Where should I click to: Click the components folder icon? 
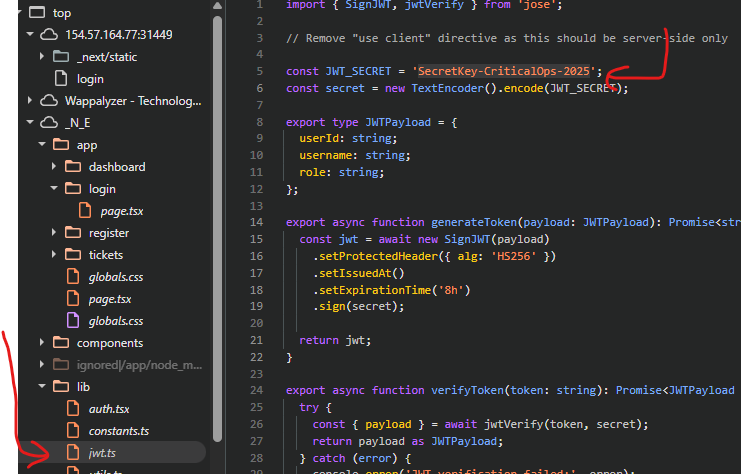61,343
